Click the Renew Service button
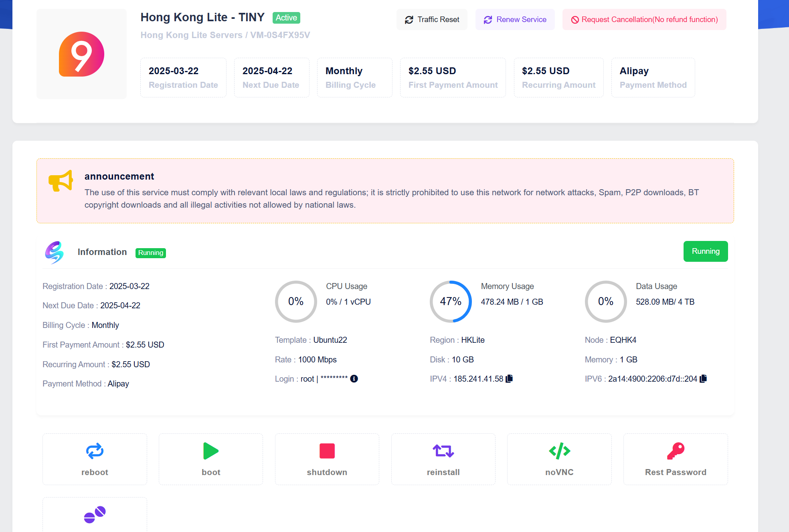This screenshot has width=789, height=532. [x=515, y=19]
